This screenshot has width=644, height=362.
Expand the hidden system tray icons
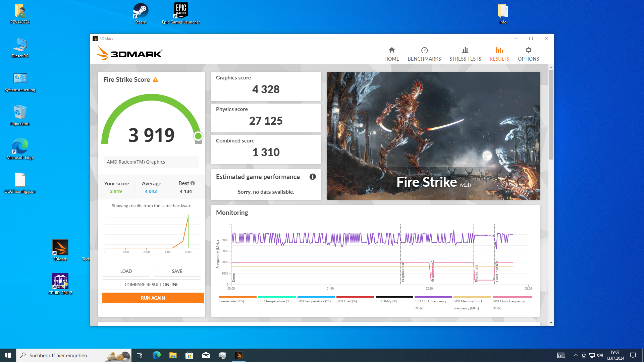[x=576, y=355]
